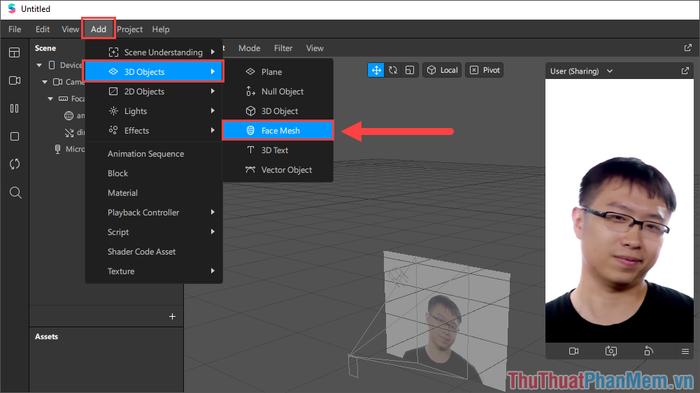Select the Assets panel header
700x393 pixels.
tap(46, 337)
